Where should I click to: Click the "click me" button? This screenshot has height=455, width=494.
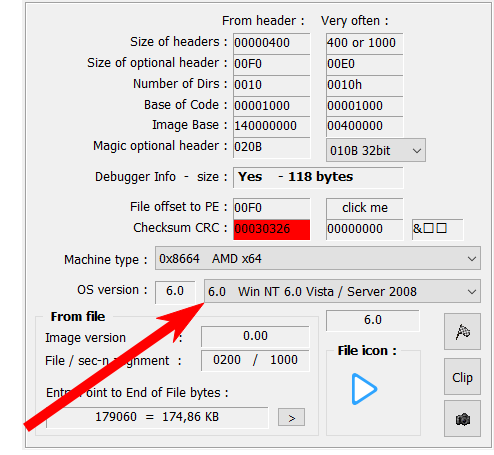click(x=365, y=208)
